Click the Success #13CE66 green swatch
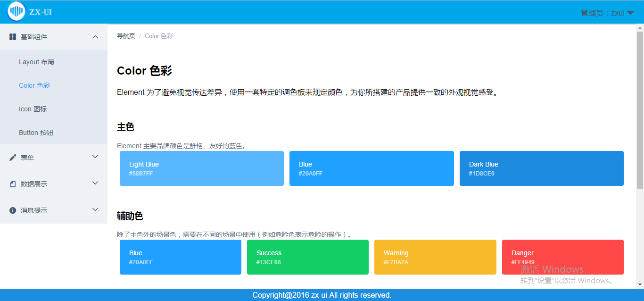 (x=308, y=257)
